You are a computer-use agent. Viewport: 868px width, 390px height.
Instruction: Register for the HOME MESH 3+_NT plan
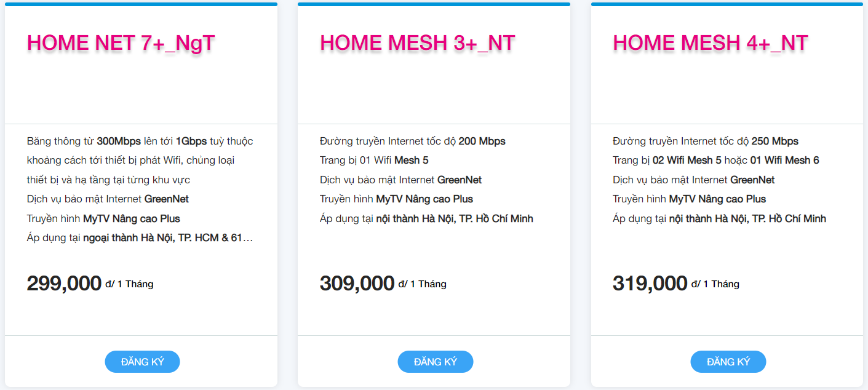coord(435,362)
